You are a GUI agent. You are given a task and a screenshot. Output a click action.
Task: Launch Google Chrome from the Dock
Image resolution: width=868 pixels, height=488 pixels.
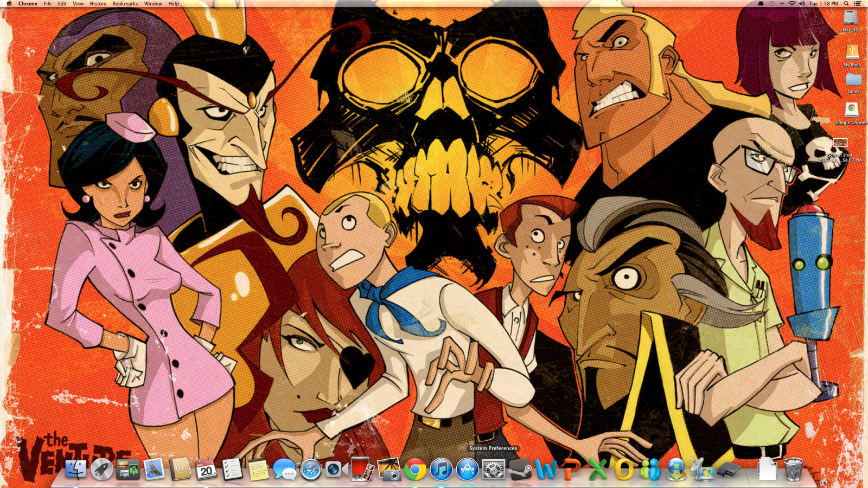coord(415,470)
